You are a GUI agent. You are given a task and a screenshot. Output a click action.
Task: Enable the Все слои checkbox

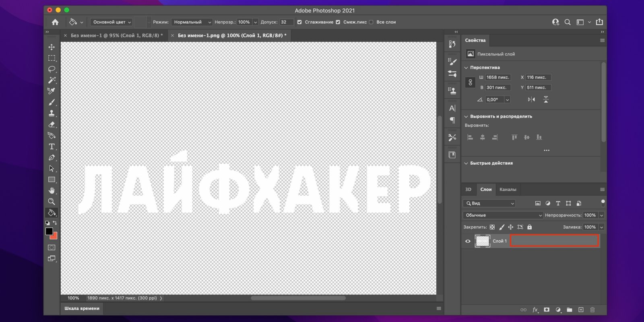click(371, 22)
